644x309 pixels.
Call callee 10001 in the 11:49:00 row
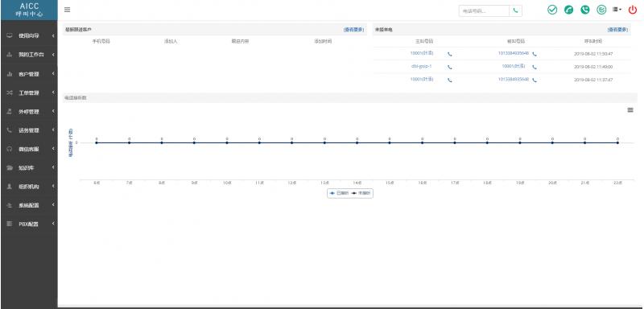(x=535, y=67)
